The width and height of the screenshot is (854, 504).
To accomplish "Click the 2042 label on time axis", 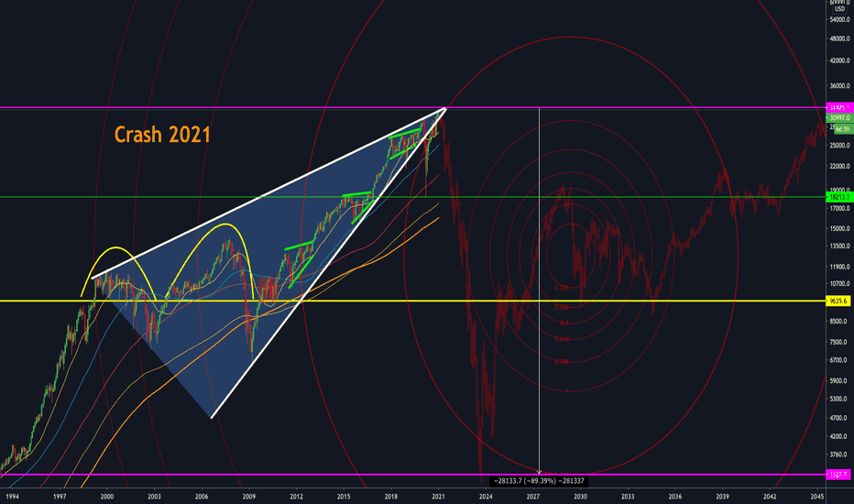I will [x=770, y=497].
